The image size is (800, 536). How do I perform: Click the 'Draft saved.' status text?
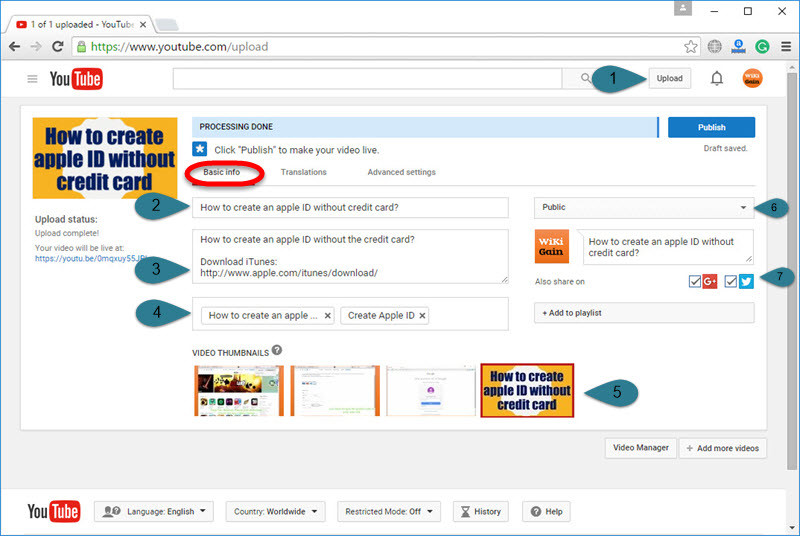coord(725,148)
